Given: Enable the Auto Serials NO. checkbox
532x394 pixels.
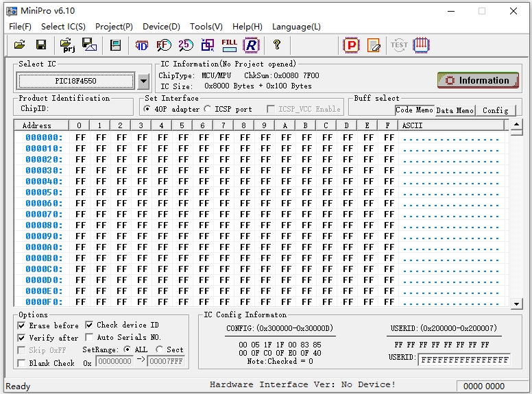Looking at the screenshot, I should 89,337.
